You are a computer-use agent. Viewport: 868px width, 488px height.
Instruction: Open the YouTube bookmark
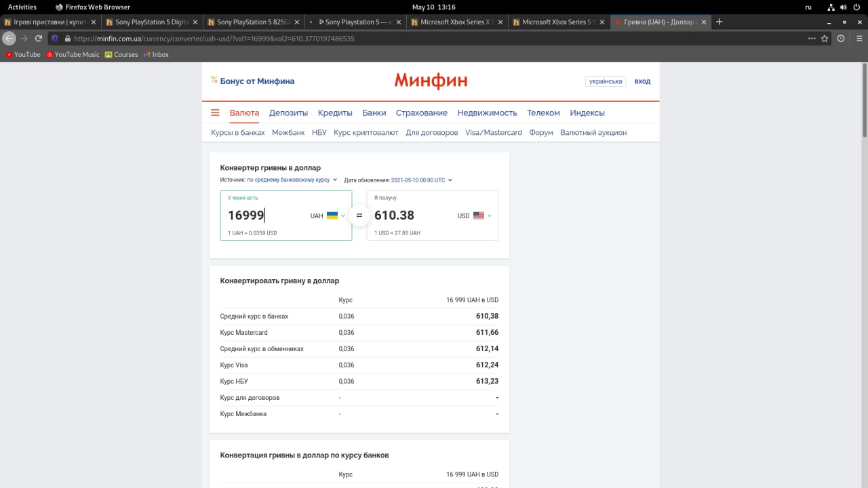23,54
